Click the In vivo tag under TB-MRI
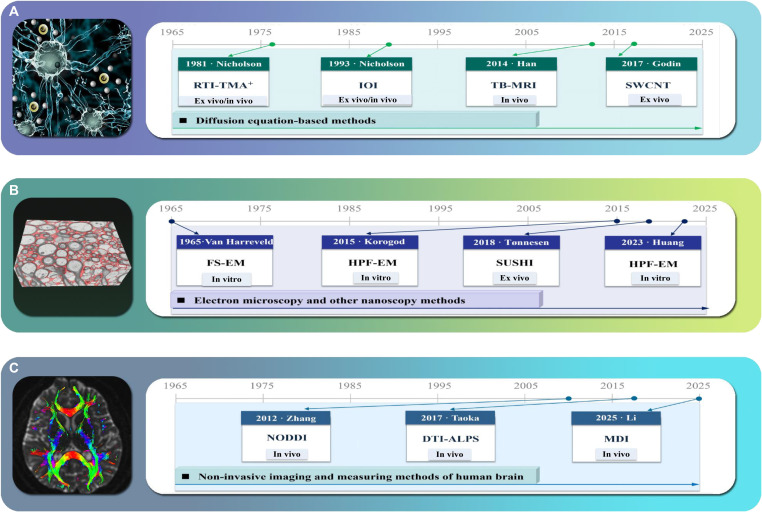The width and height of the screenshot is (762, 512). click(514, 100)
